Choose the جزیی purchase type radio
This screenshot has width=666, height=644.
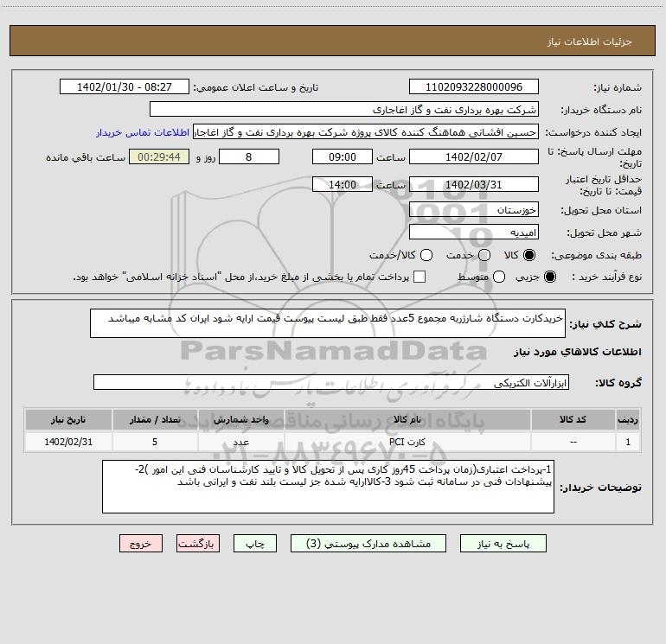(x=549, y=277)
